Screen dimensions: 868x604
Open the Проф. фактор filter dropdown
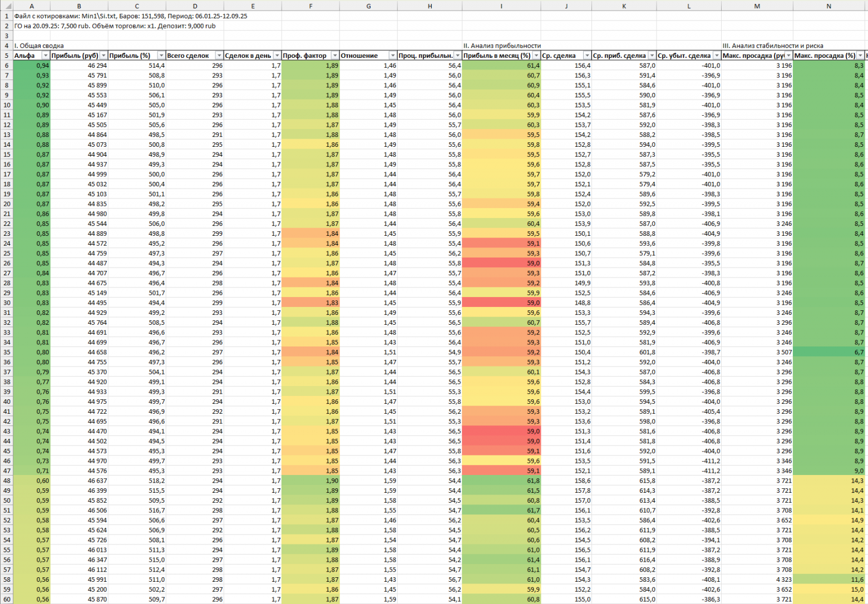click(x=335, y=56)
